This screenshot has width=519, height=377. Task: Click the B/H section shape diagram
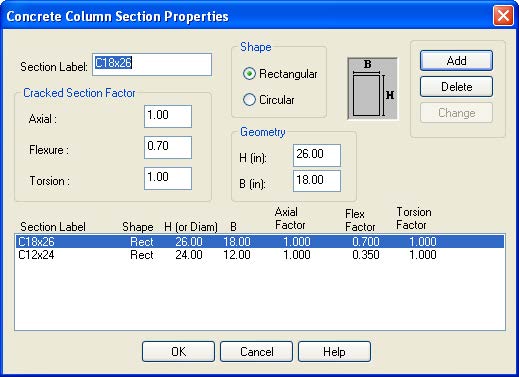372,88
